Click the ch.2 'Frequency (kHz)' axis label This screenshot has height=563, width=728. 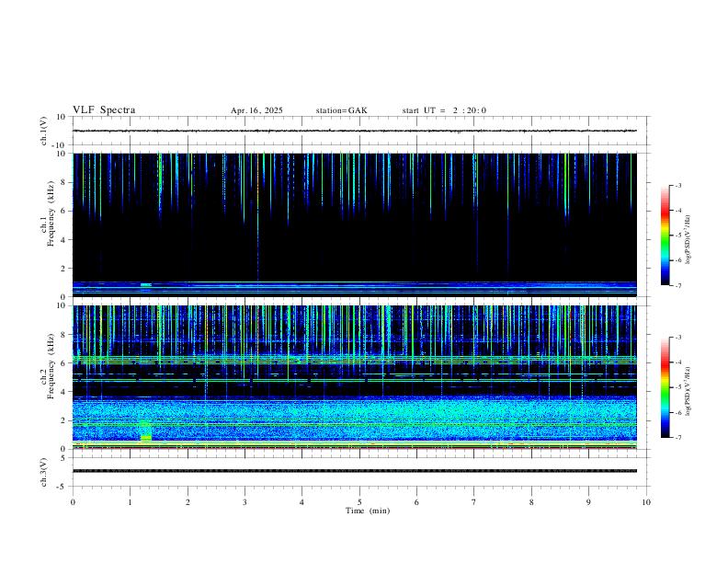point(51,366)
